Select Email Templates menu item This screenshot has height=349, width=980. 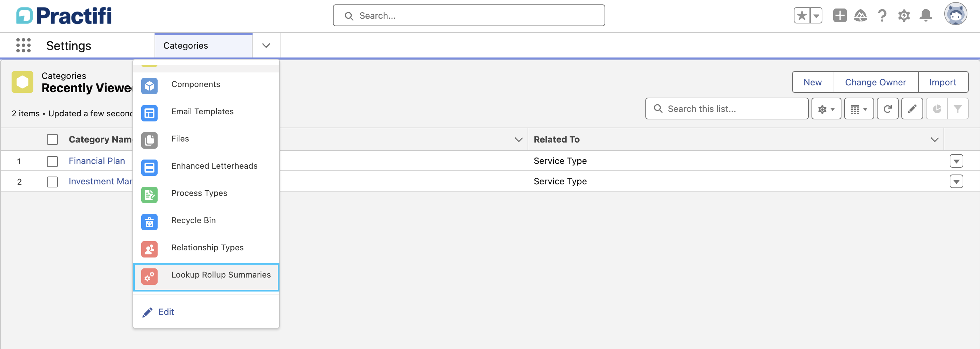206,113
